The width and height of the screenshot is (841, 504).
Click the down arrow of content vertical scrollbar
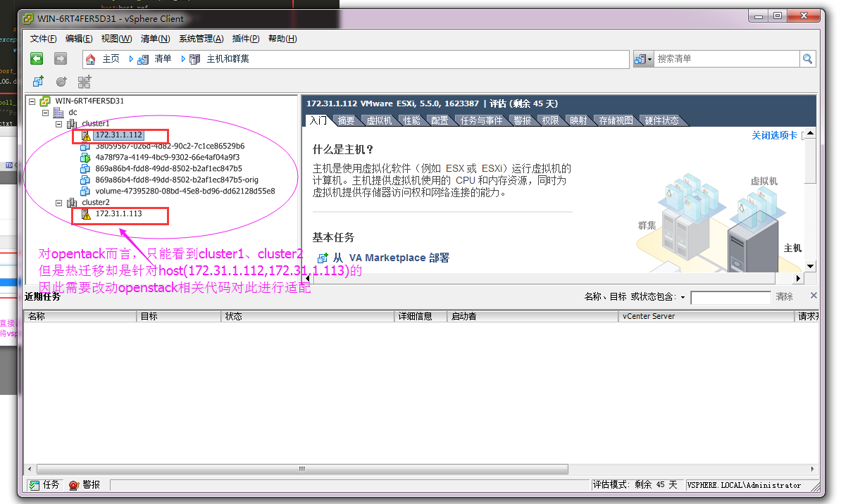coord(811,266)
